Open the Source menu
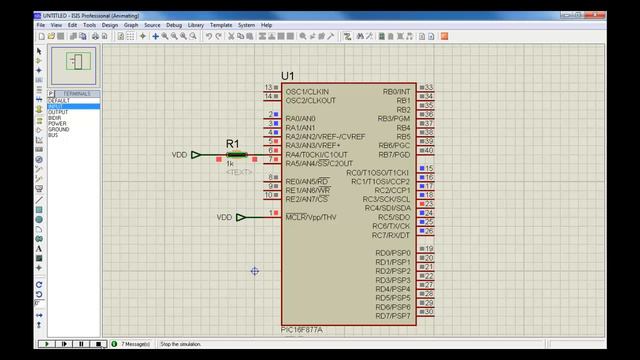640x360 pixels. click(152, 25)
